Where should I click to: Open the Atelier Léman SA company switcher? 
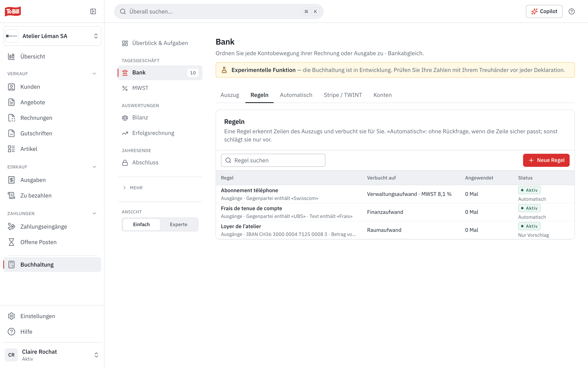[52, 36]
